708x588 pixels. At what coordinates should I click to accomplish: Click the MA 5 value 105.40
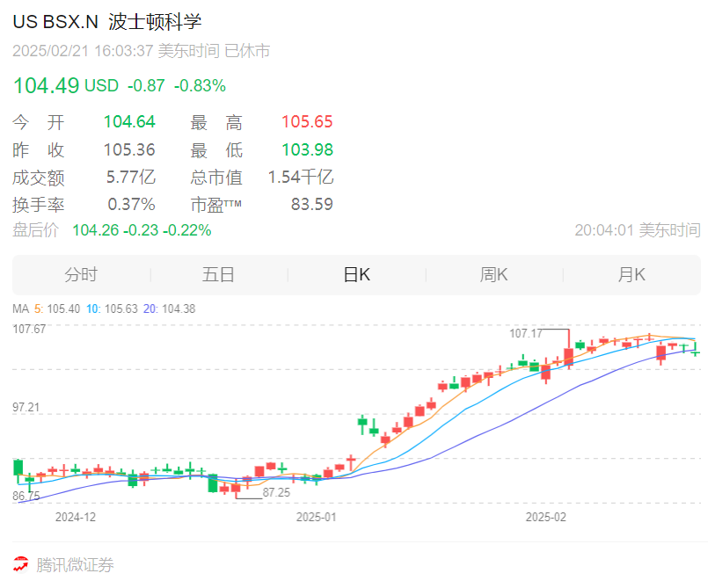click(63, 309)
